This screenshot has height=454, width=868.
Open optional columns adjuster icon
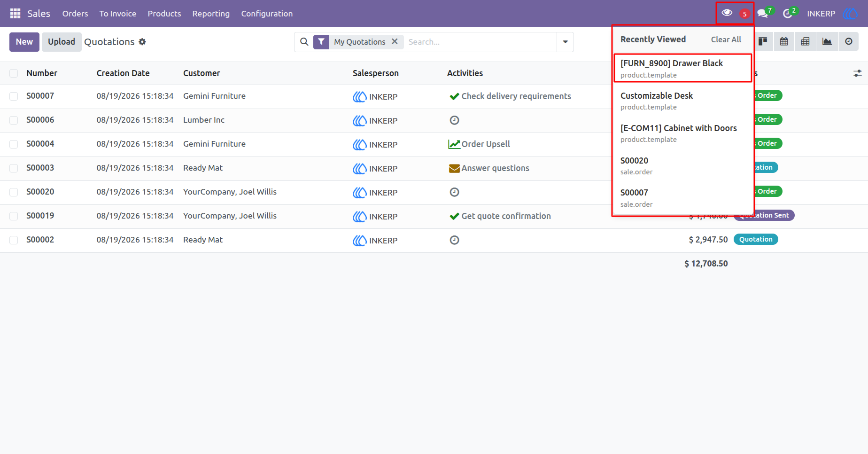[x=858, y=73]
